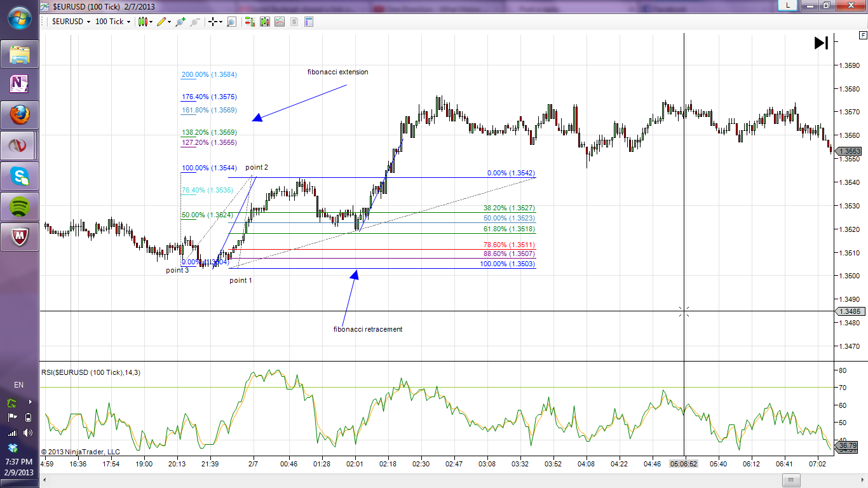
Task: Expand the crosshair cursor mode dropdown
Action: point(215,22)
